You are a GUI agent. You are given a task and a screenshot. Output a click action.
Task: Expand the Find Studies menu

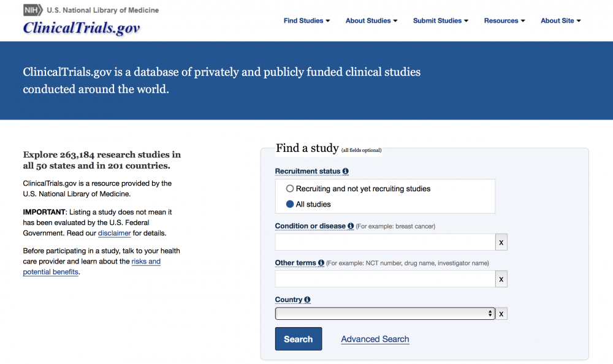[306, 21]
